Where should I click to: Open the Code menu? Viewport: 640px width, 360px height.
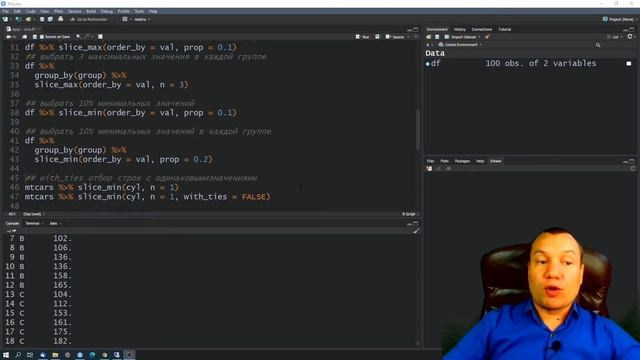pos(31,11)
